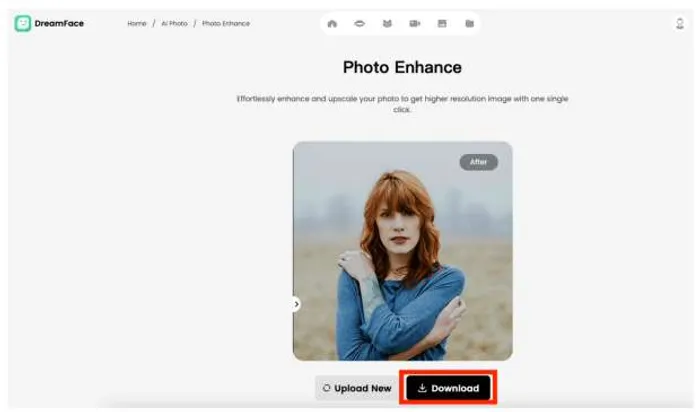Click the Home breadcrumb link
Screen dimensions: 700x412
click(x=137, y=23)
